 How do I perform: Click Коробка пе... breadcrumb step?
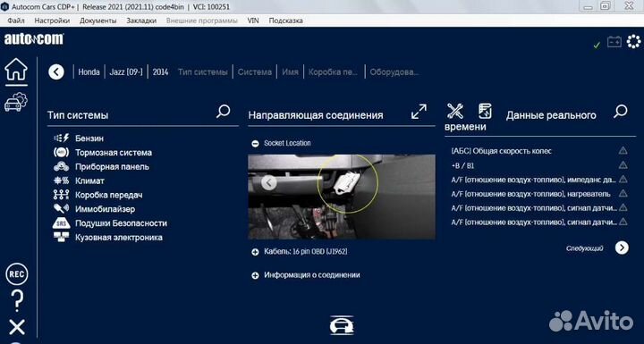tap(333, 71)
